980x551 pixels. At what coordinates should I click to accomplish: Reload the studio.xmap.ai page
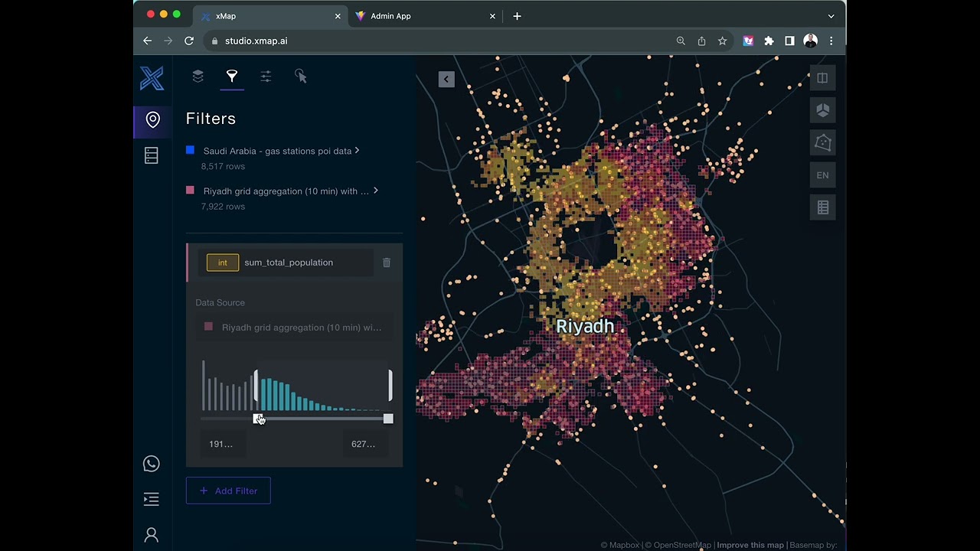tap(189, 41)
